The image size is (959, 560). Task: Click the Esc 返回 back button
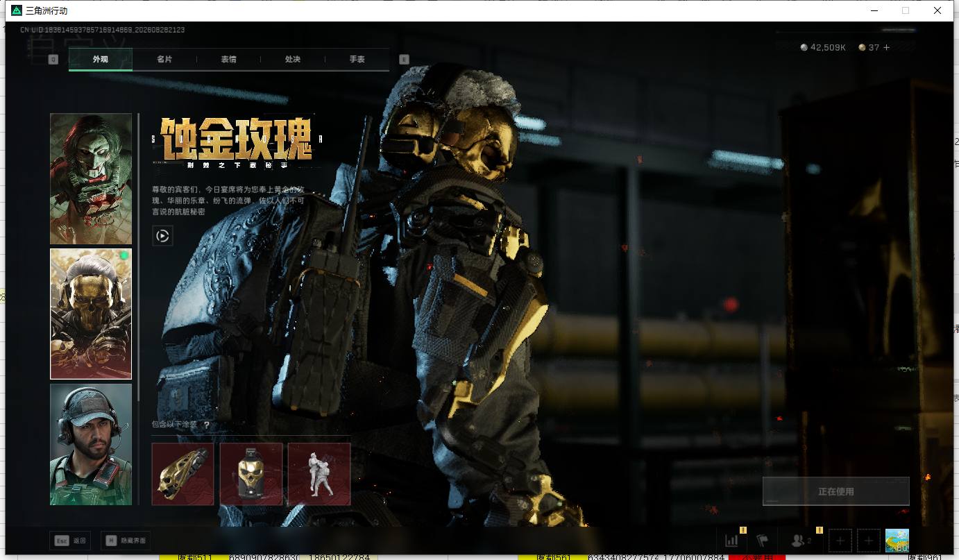[x=71, y=541]
